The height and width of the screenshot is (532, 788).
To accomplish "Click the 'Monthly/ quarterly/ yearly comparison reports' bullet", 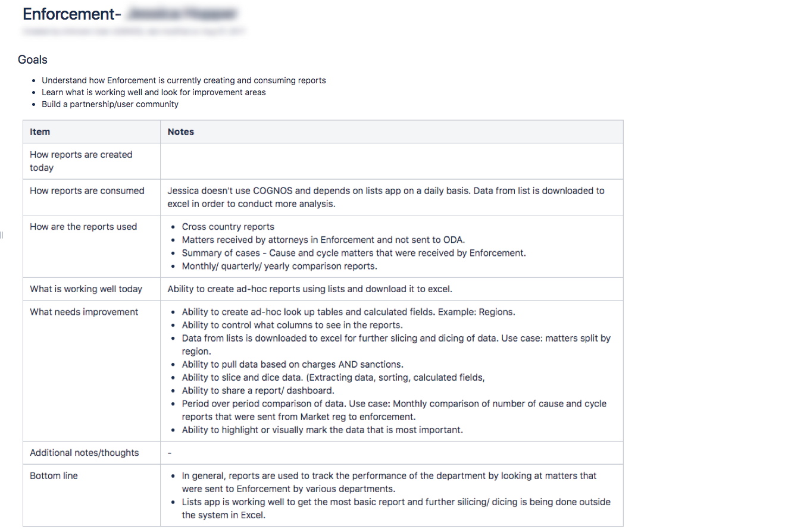I will (279, 266).
